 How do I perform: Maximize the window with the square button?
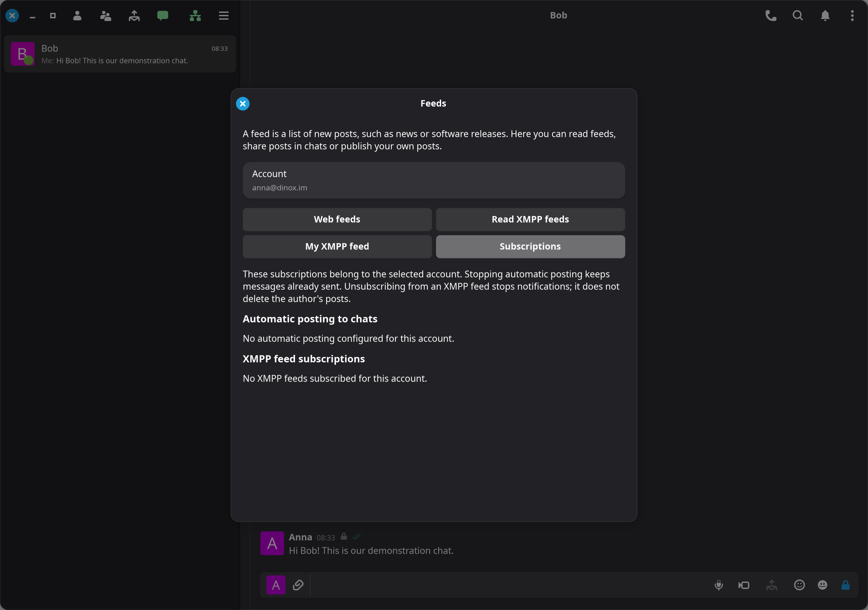53,16
